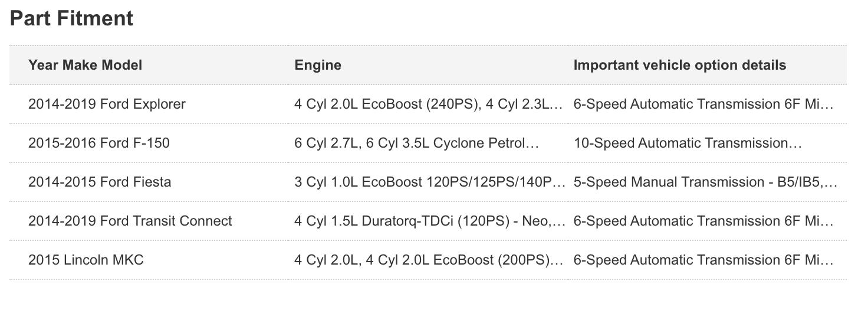Expand the 3 Cyl 1.0L EcoBoost engine cell
This screenshot has height=313, width=868.
430,182
